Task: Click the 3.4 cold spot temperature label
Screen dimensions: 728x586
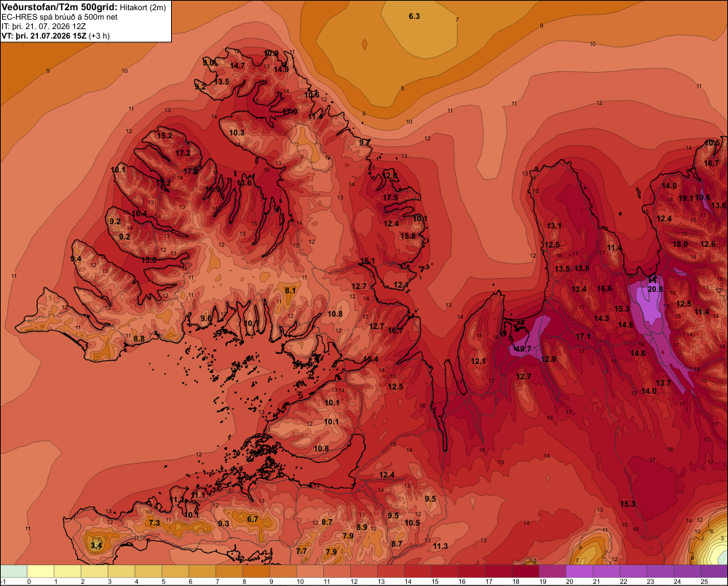Action: pyautogui.click(x=96, y=545)
